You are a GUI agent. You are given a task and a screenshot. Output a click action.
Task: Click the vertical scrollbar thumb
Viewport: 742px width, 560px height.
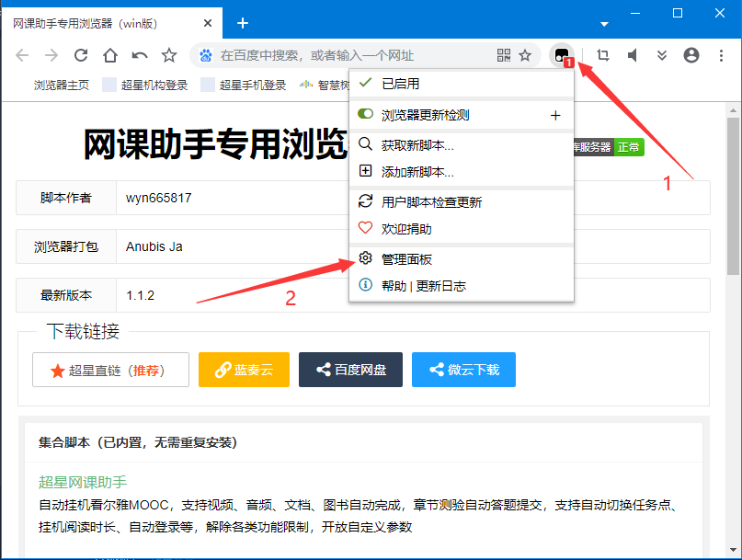pos(733,196)
